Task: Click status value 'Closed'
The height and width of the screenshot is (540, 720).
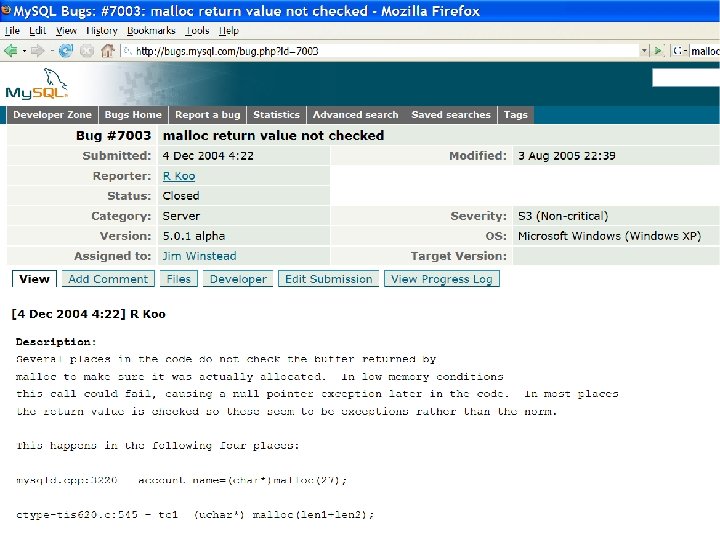Action: click(x=181, y=196)
